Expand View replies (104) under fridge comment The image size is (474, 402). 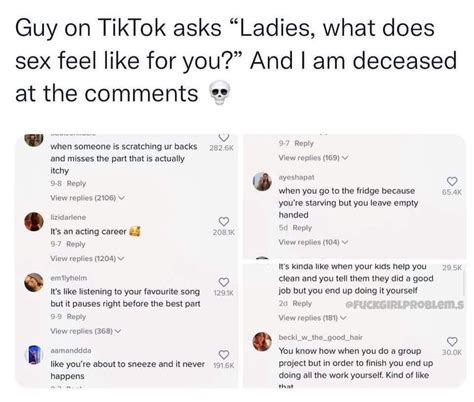tap(313, 242)
